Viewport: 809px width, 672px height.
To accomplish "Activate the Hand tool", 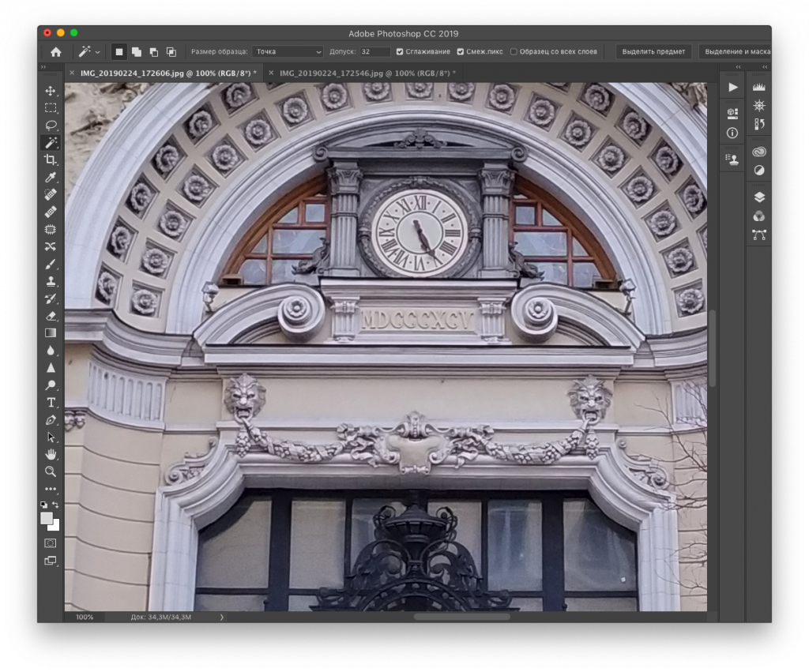I will [x=51, y=454].
